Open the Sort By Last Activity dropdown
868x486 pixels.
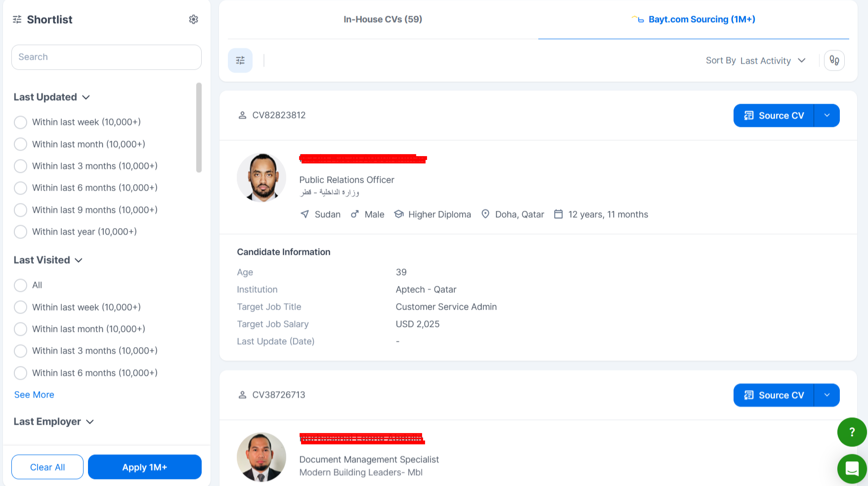756,60
